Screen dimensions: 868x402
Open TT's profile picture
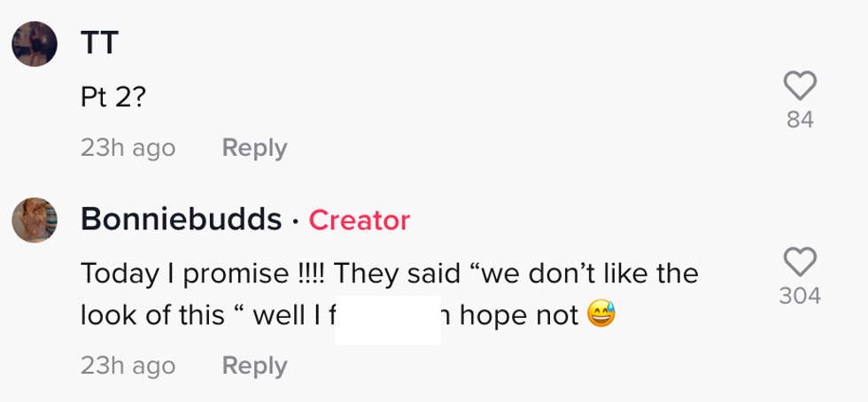[x=35, y=43]
